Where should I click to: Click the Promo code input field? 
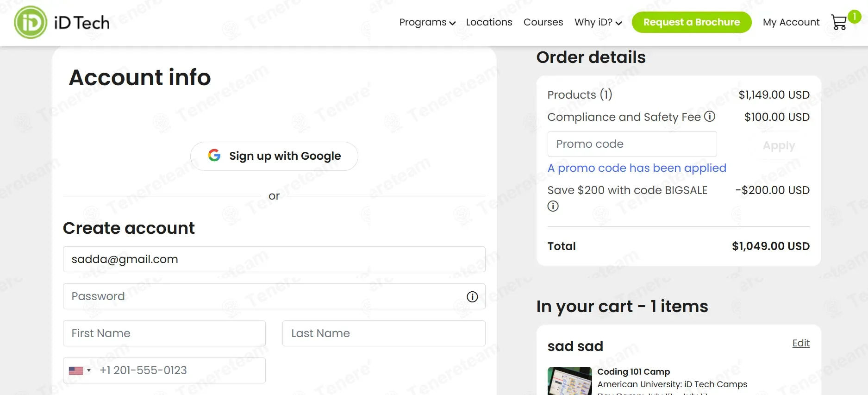pos(632,144)
